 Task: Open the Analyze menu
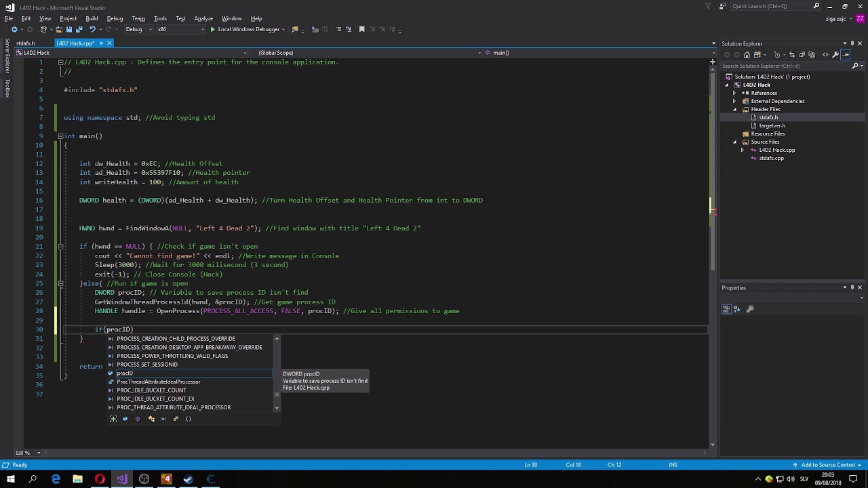coord(203,18)
